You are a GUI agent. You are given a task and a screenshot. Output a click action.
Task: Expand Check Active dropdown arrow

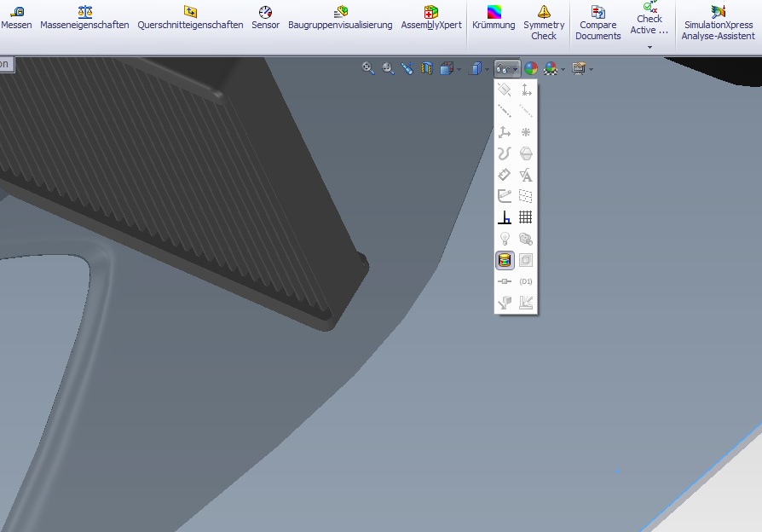[x=649, y=47]
